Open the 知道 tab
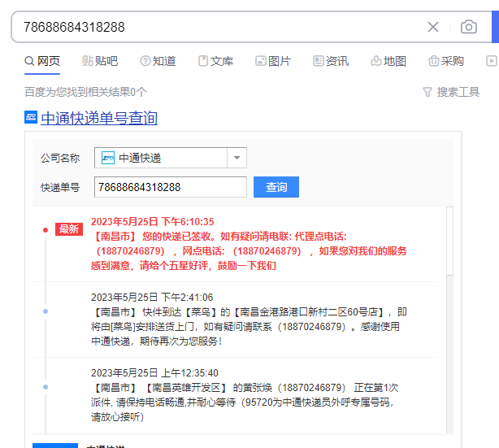 (158, 61)
